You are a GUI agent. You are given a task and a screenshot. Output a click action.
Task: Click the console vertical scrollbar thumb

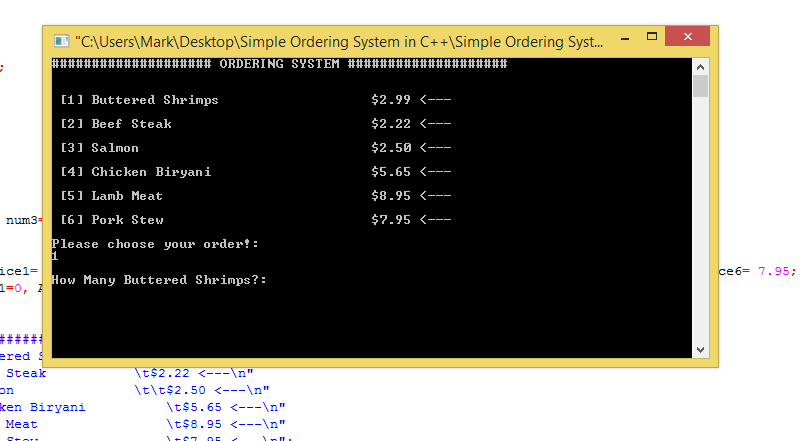pyautogui.click(x=700, y=86)
